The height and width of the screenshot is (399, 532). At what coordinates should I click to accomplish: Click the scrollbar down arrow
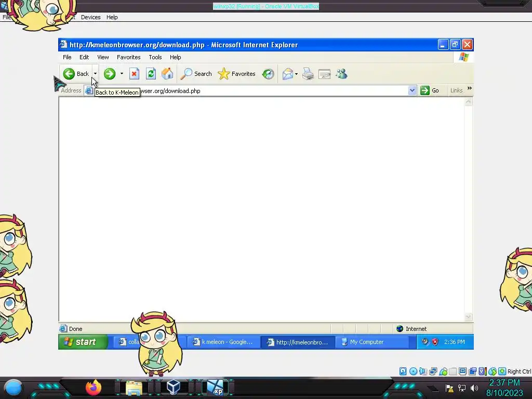coord(469,317)
